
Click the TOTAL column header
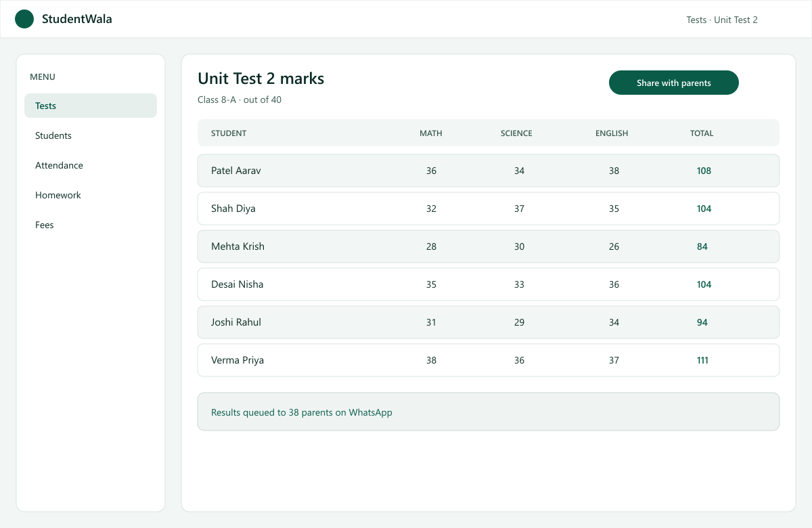click(x=702, y=133)
